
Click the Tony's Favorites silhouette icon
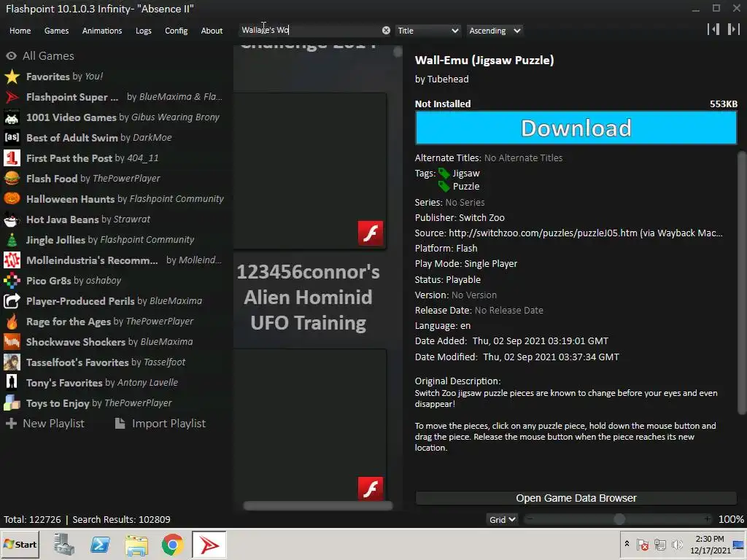(12, 382)
